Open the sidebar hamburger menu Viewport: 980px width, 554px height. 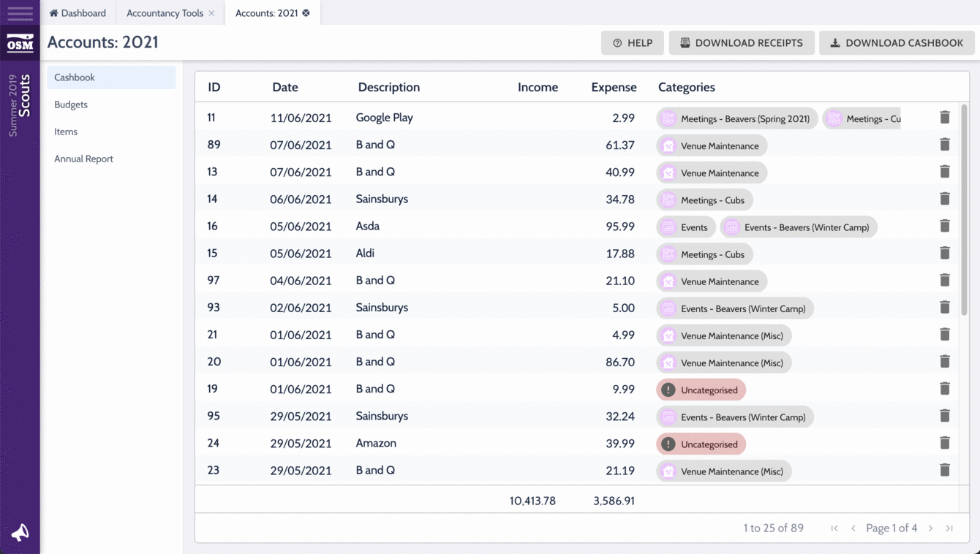coord(20,12)
